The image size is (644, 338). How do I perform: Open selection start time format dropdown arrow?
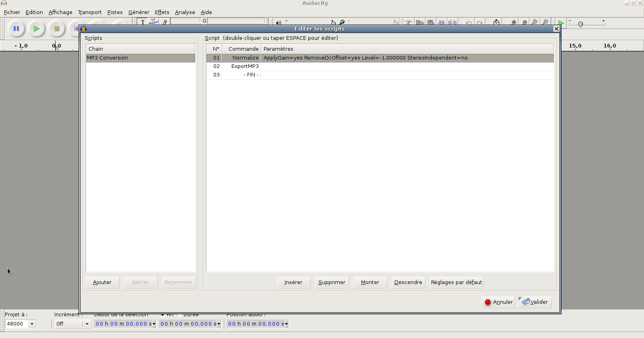154,324
